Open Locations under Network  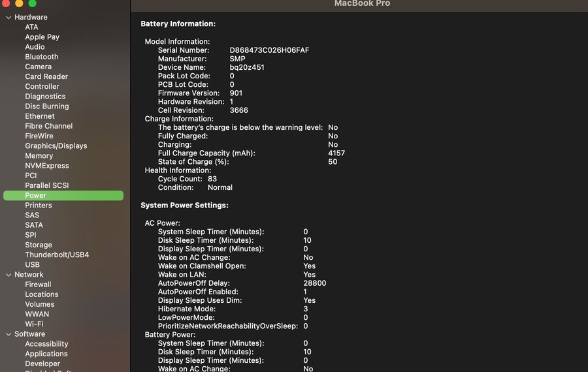[x=42, y=294]
